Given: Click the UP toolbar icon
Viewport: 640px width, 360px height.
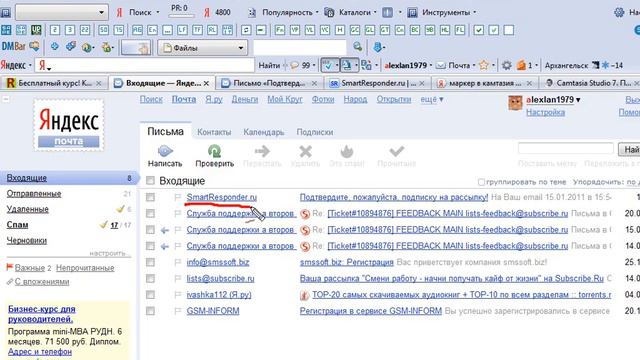Looking at the screenshot, I should coord(36,30).
